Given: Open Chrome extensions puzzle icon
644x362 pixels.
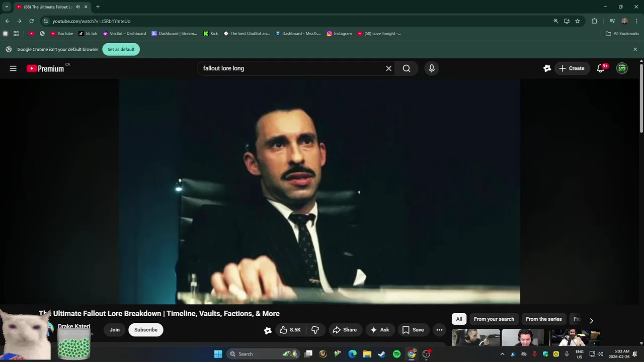Looking at the screenshot, I should pyautogui.click(x=594, y=21).
